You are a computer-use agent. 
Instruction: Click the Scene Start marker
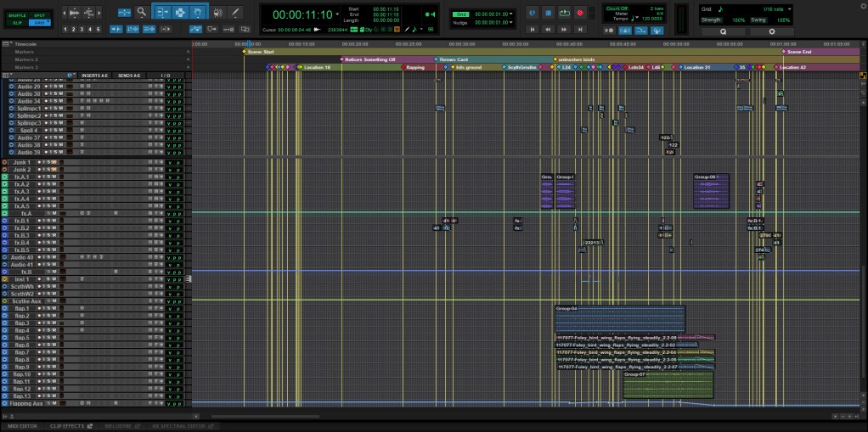pos(261,52)
